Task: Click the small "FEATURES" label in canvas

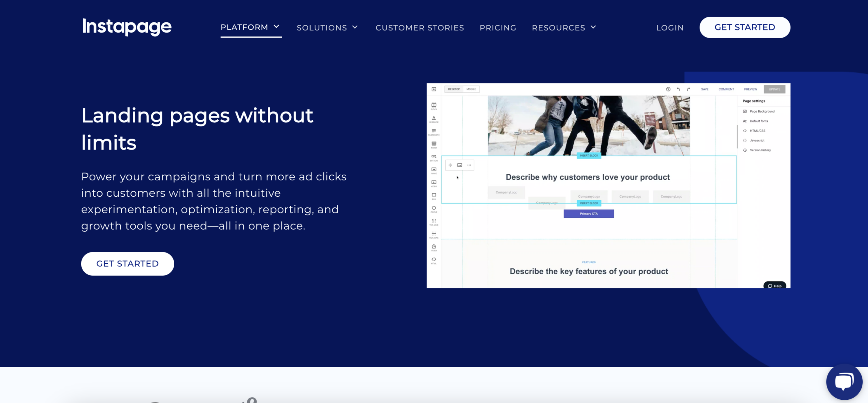Action: [589, 262]
